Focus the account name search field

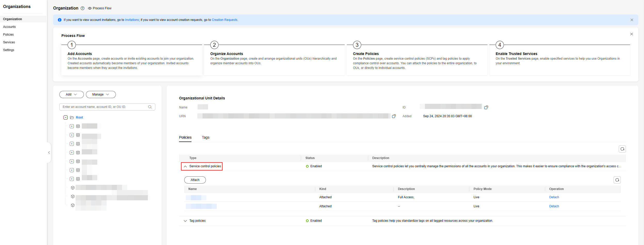click(x=104, y=107)
